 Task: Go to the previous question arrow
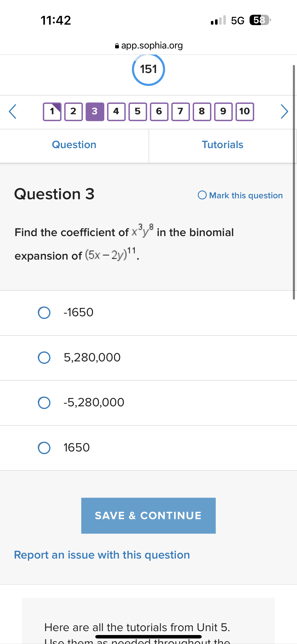click(x=12, y=111)
